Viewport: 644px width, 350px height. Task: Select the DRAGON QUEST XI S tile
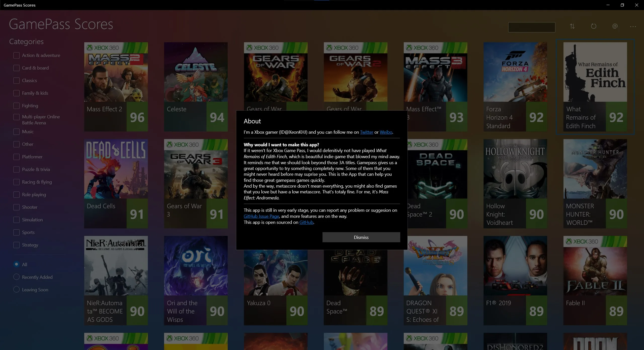tap(435, 281)
